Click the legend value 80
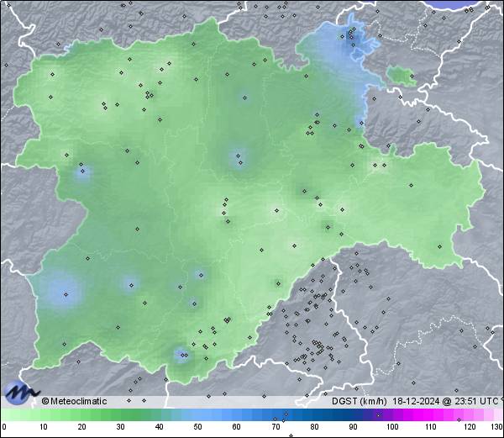Screen dimensions: 504x438 [x=314, y=427]
